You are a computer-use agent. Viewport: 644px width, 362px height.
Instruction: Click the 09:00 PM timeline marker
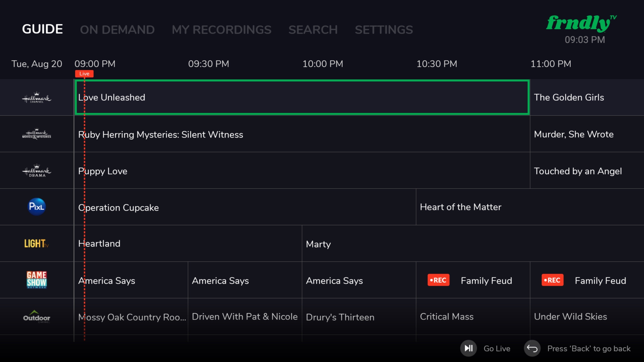coord(95,64)
